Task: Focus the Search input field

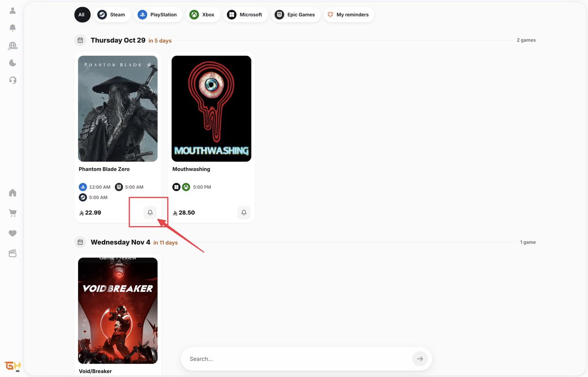Action: 298,359
